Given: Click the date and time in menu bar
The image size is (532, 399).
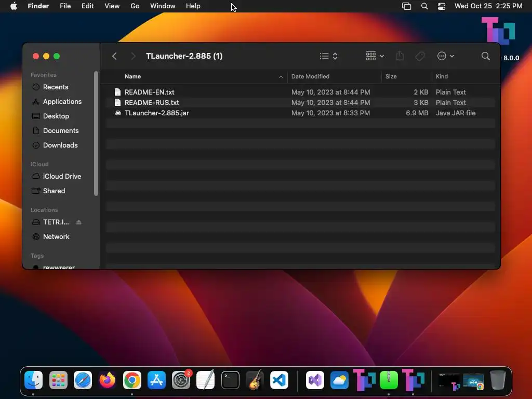Looking at the screenshot, I should pyautogui.click(x=488, y=6).
